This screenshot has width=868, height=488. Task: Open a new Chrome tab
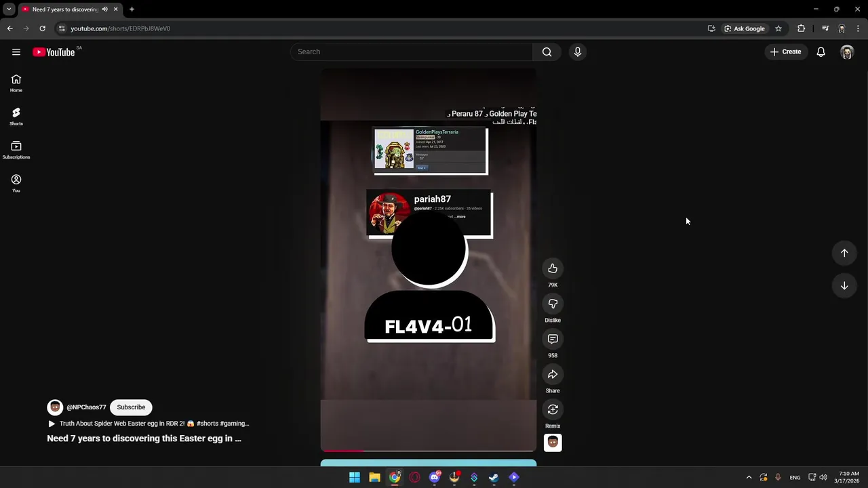pyautogui.click(x=132, y=9)
